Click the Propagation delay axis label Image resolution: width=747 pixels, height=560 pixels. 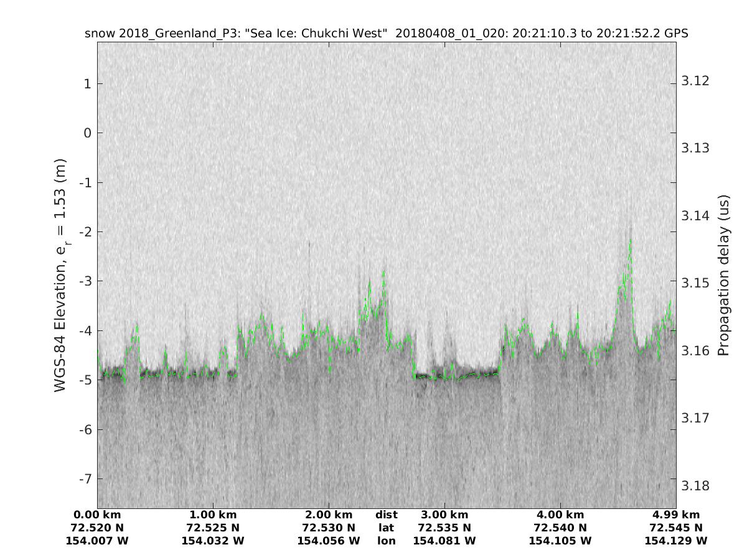723,274
